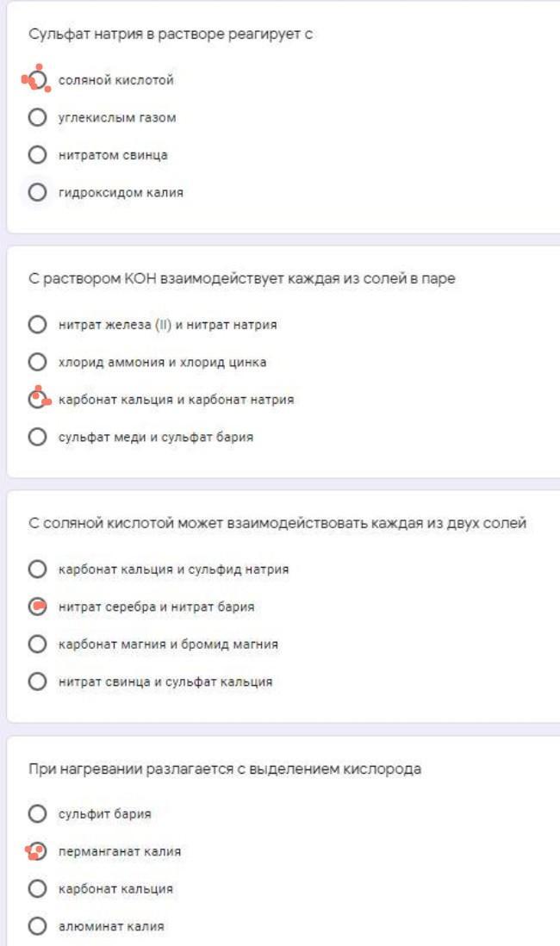Viewport: 560px width, 946px height.
Task: Select 'карбонат кальция и сульфид натрия'
Action: point(37,569)
